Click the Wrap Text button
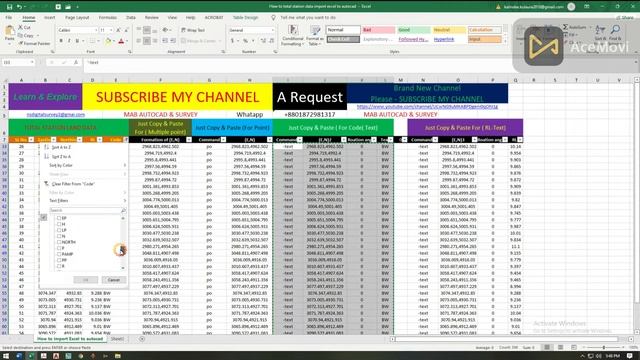Screen dimensions: 640x360 [x=193, y=30]
